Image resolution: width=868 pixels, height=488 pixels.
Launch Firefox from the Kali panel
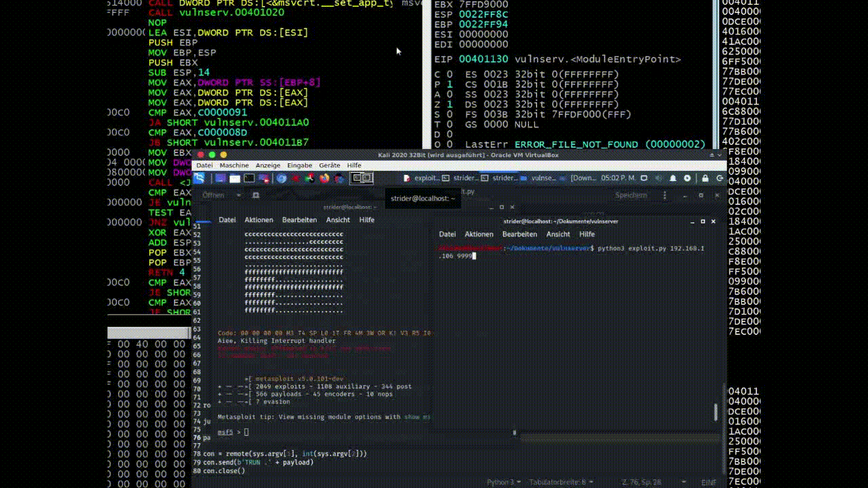click(x=324, y=178)
